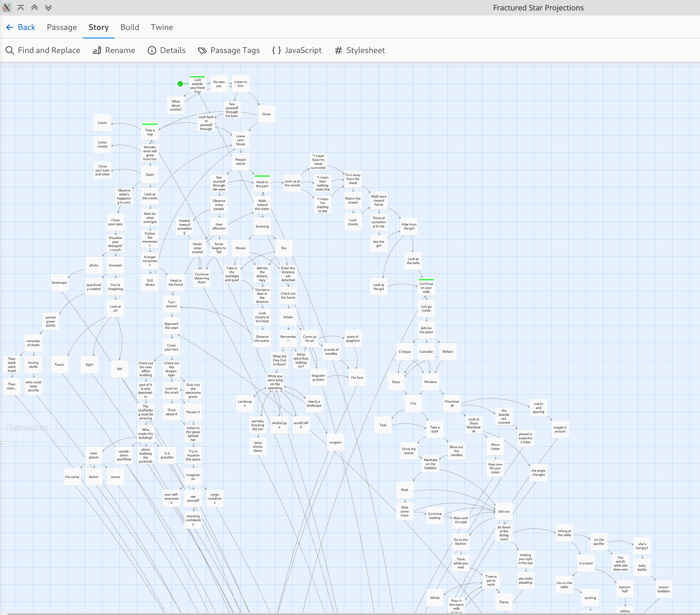Viewport: 700px width, 615px height.
Task: Select the Story tab
Action: tap(98, 27)
